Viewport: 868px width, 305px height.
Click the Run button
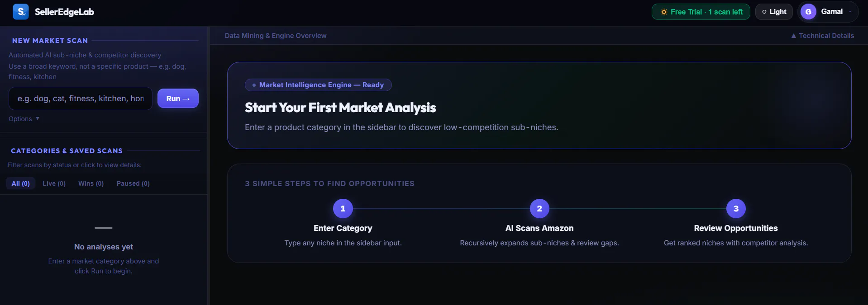(178, 99)
